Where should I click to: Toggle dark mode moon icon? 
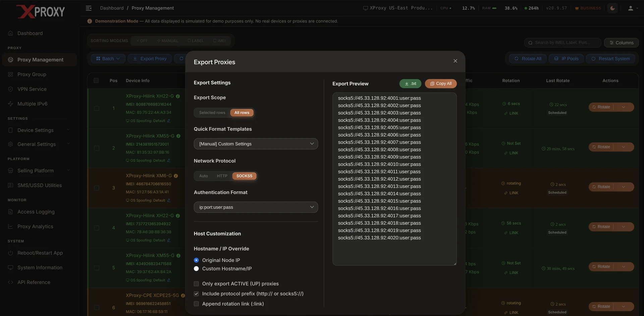(612, 8)
